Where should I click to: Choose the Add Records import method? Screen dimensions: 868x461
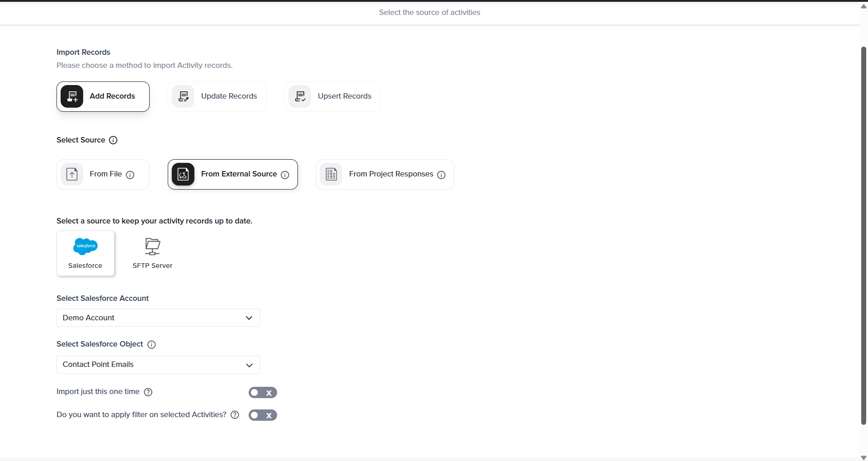pyautogui.click(x=103, y=96)
